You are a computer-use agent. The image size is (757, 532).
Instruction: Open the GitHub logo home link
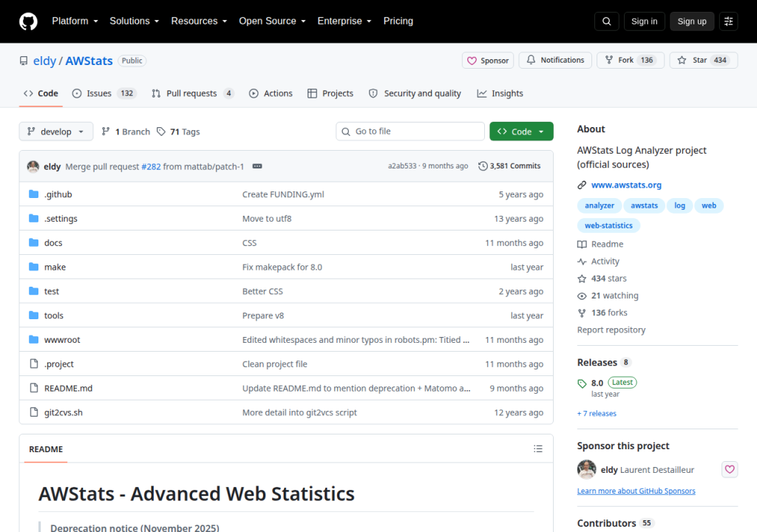pos(28,21)
